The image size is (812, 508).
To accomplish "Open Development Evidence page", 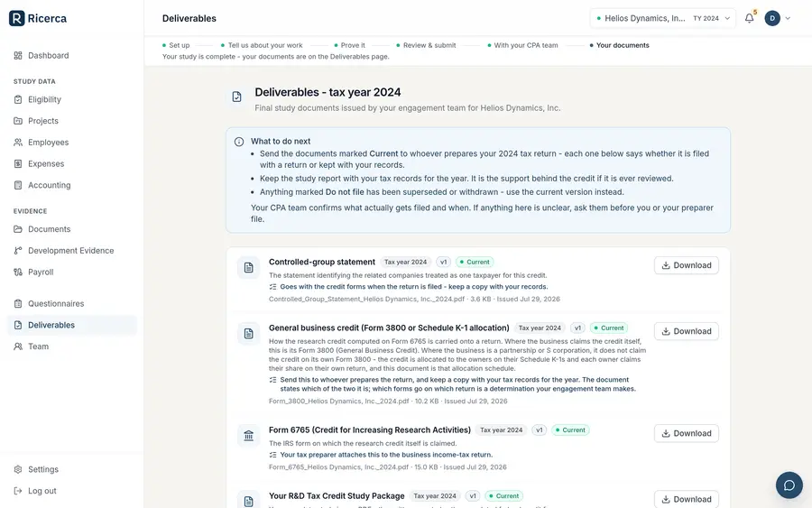I will pos(71,251).
